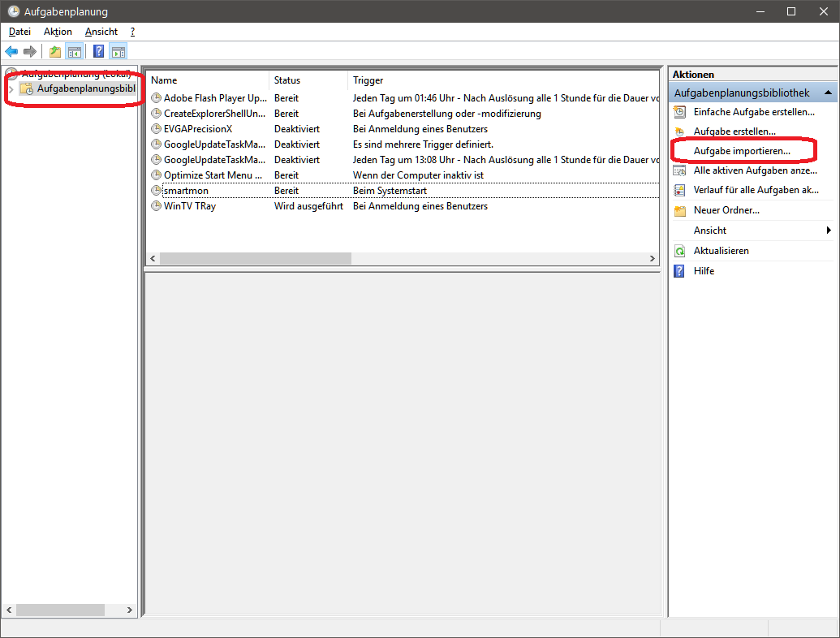Collapse the Aufgabenplanungsbibliothek actions header
Viewport: 840px width, 638px height.
click(x=827, y=93)
